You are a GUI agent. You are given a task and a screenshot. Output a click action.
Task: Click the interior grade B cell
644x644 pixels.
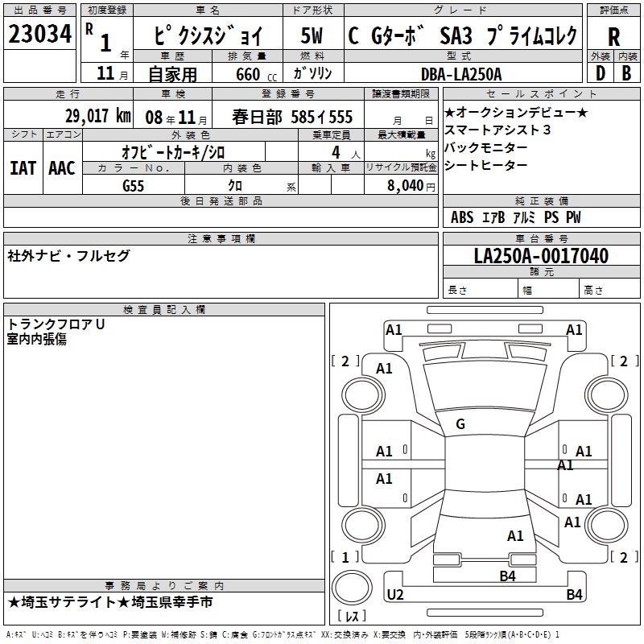coord(626,73)
